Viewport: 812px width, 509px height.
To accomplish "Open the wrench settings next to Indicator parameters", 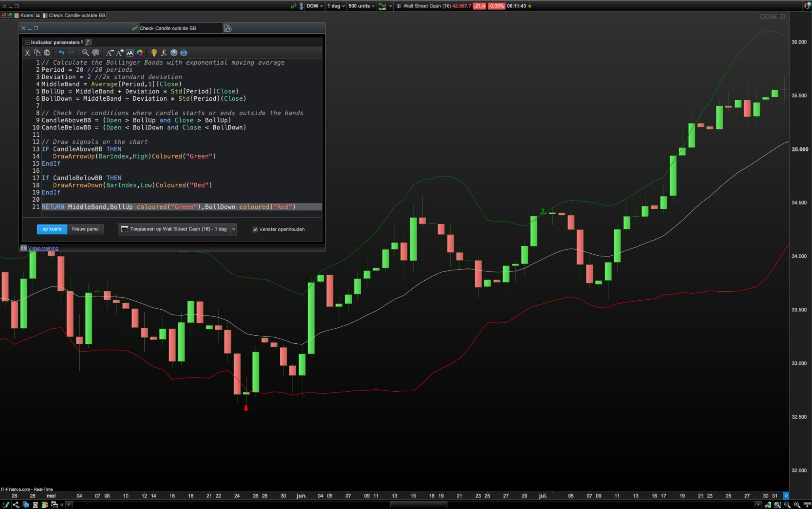I will click(x=88, y=42).
